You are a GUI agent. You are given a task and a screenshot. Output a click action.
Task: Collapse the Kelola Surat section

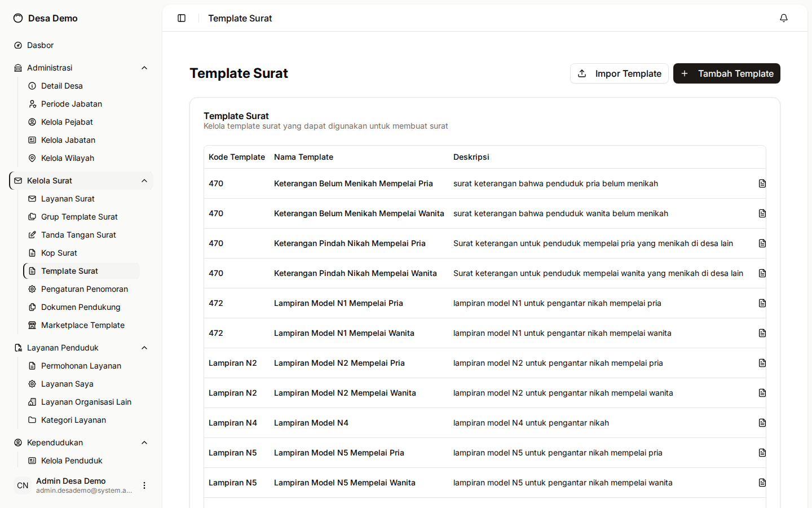coord(144,181)
